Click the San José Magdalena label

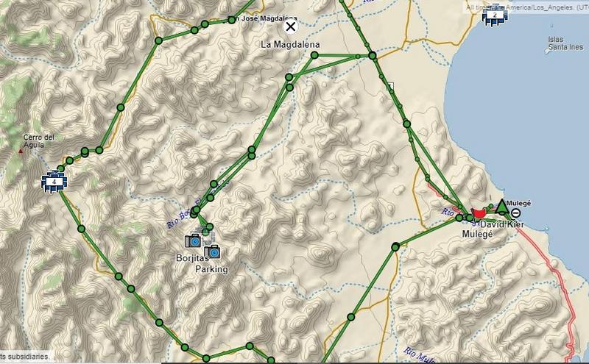pos(263,18)
